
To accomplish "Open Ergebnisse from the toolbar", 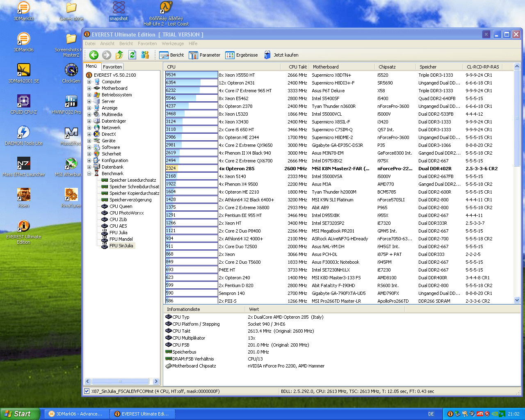I will tap(242, 55).
